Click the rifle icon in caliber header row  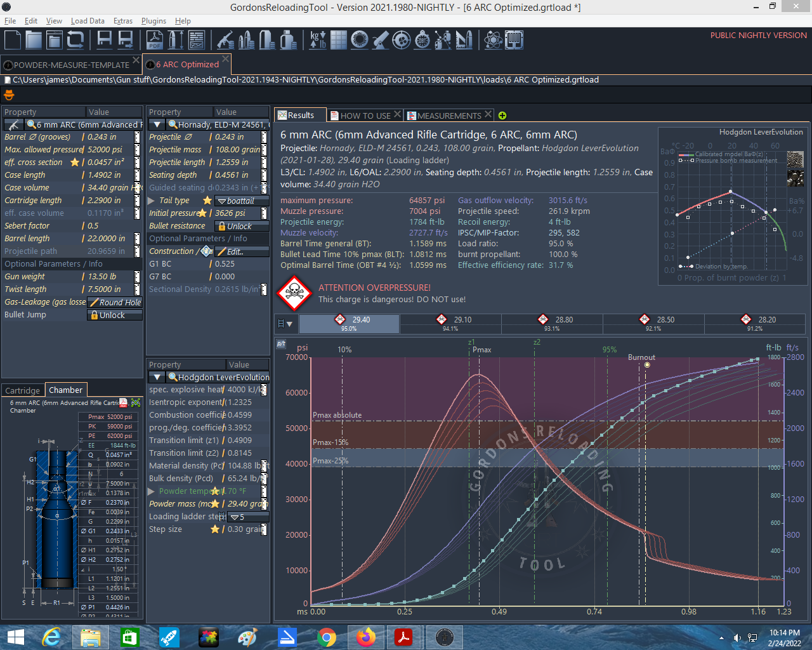(13, 124)
